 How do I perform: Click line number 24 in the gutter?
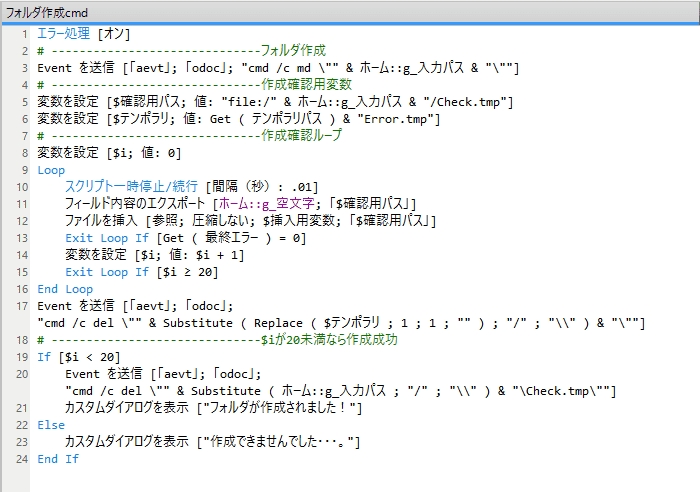22,459
